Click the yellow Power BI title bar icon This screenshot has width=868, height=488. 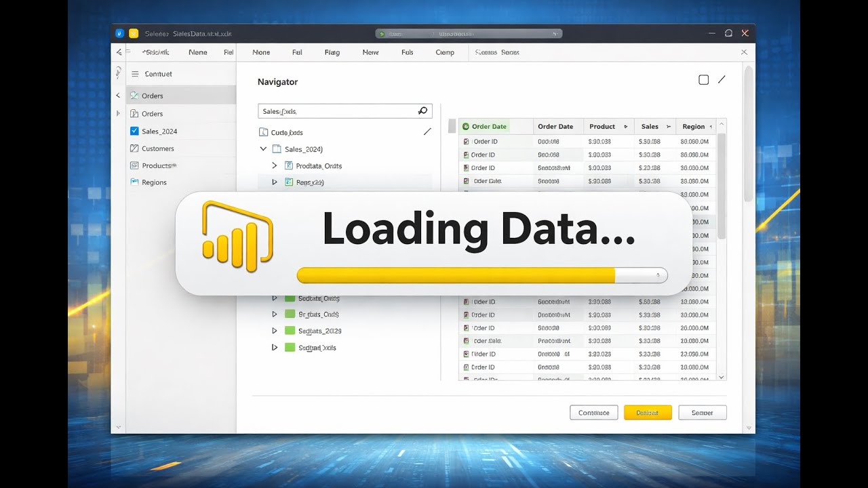click(134, 33)
